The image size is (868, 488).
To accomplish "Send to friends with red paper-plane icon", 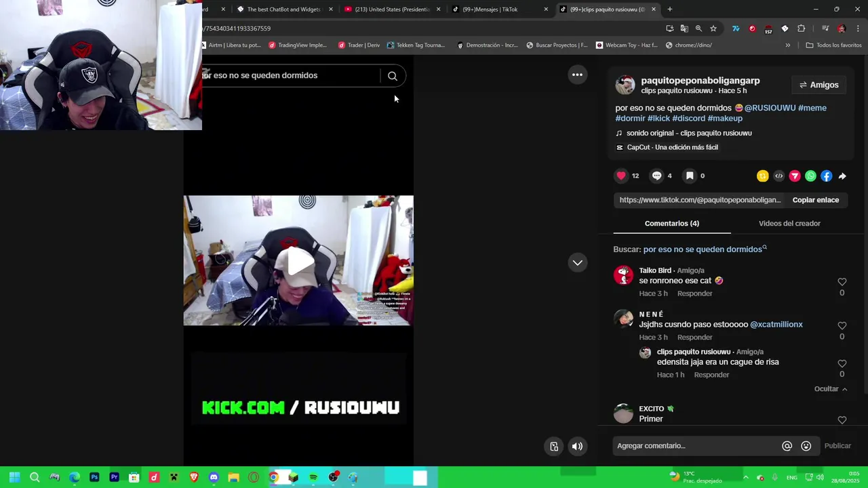I will pyautogui.click(x=795, y=176).
